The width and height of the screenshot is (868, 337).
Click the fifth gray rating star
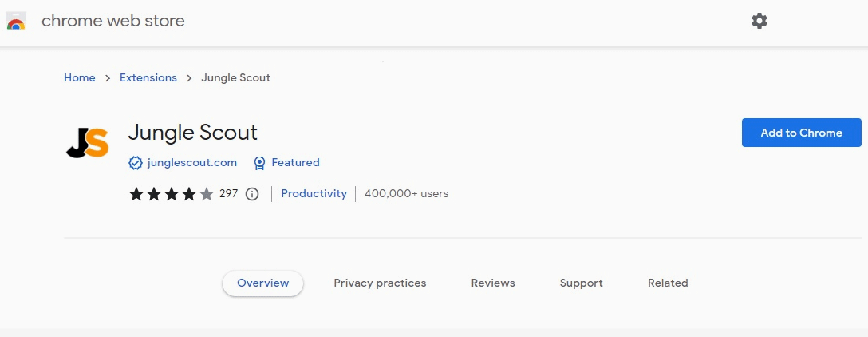[x=207, y=194]
